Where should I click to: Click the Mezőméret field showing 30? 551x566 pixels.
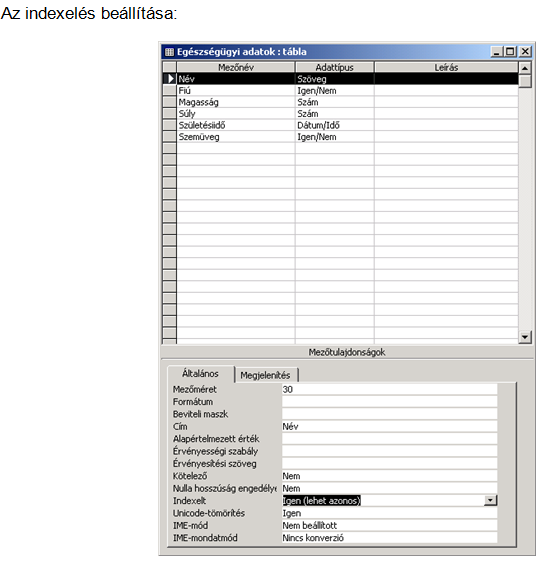[389, 389]
